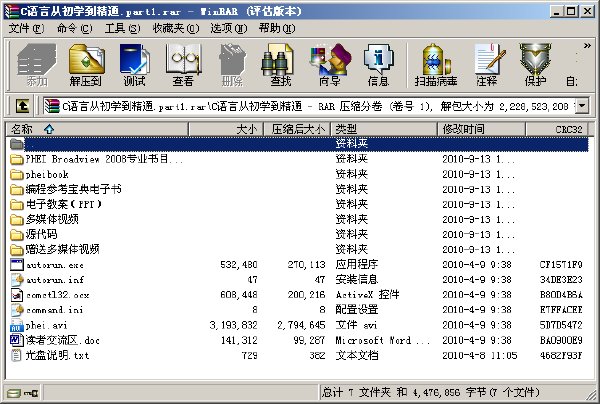Image resolution: width=600 pixels, height=404 pixels.
Task: Click the Protect (保护) shield icon
Action: (x=535, y=64)
